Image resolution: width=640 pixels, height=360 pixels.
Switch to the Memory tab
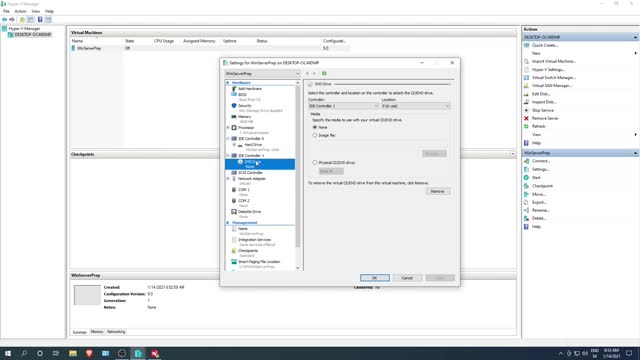(x=97, y=332)
